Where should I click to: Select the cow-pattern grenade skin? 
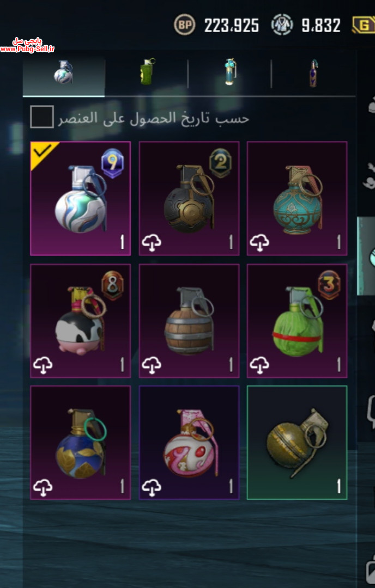point(80,321)
